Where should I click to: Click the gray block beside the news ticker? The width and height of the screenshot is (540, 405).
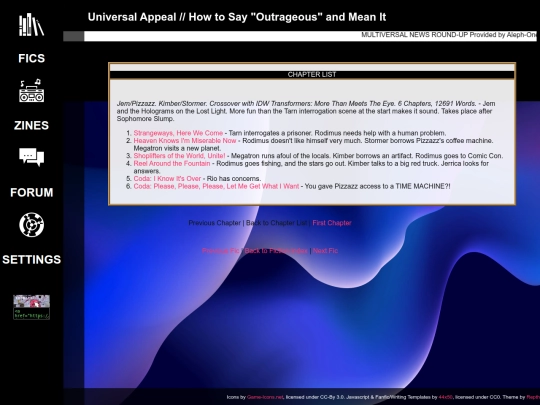click(x=74, y=36)
